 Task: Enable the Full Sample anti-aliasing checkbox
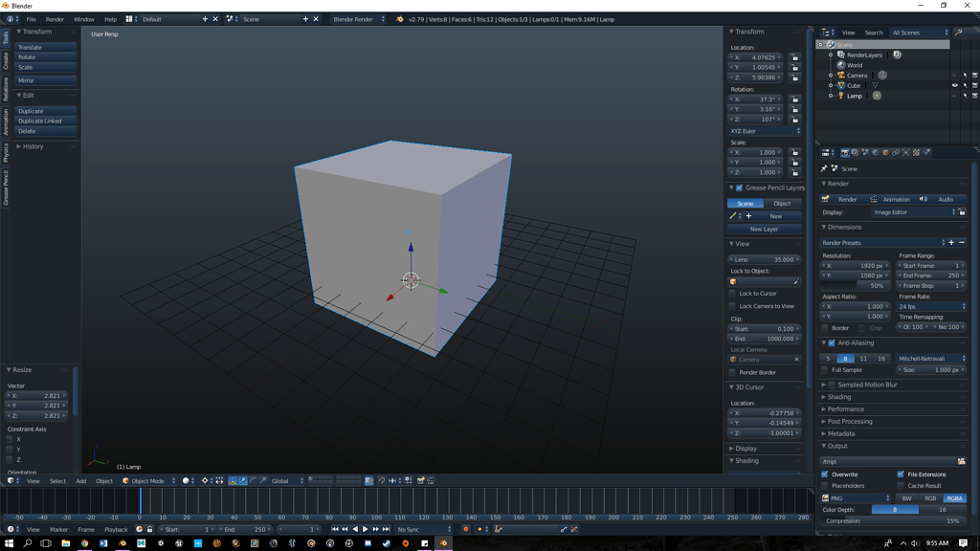[x=824, y=370]
